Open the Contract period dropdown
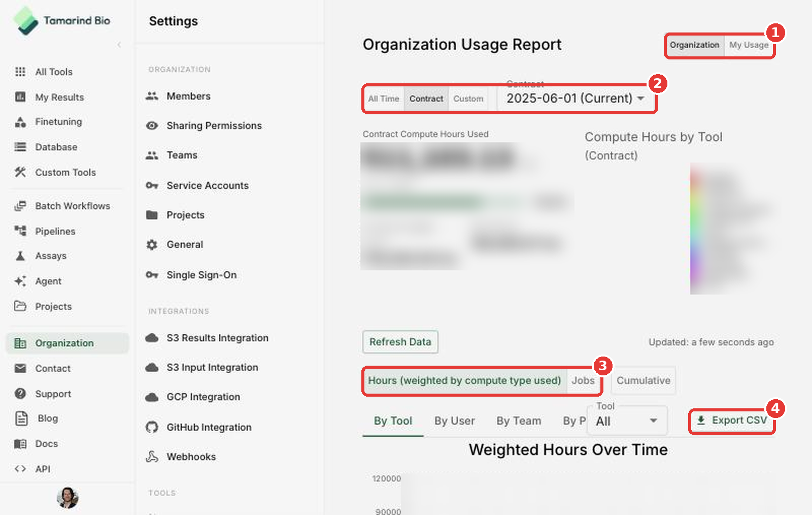 [x=575, y=98]
